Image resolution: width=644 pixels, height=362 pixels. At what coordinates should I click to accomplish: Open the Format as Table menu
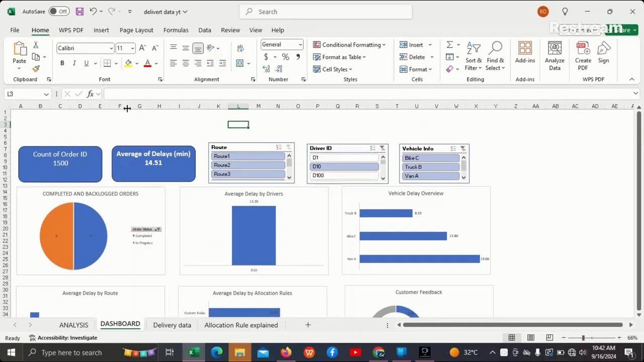(x=340, y=57)
